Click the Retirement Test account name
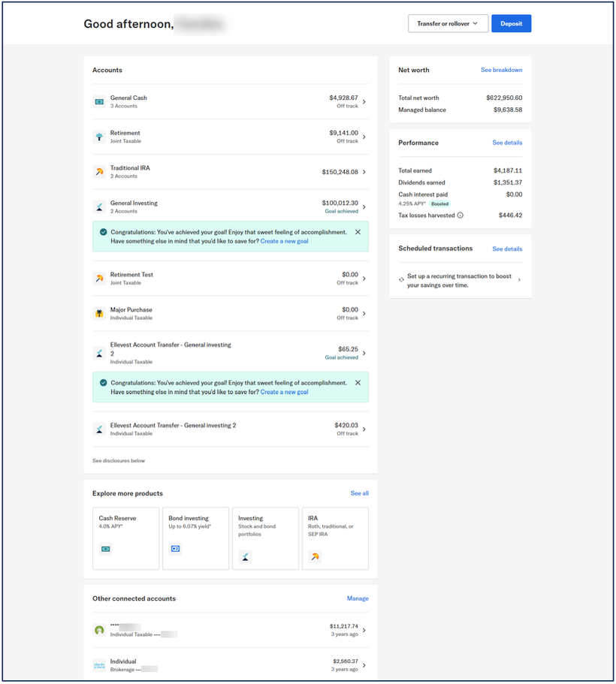 click(x=131, y=274)
